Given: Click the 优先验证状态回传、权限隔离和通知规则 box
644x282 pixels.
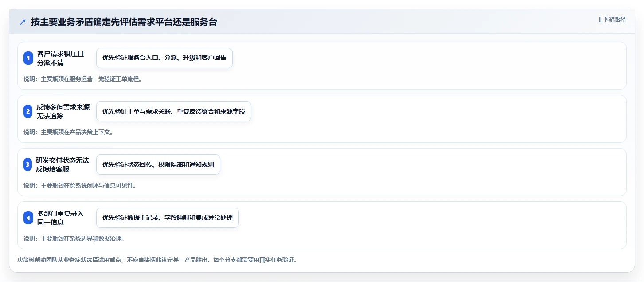Looking at the screenshot, I should 158,164.
